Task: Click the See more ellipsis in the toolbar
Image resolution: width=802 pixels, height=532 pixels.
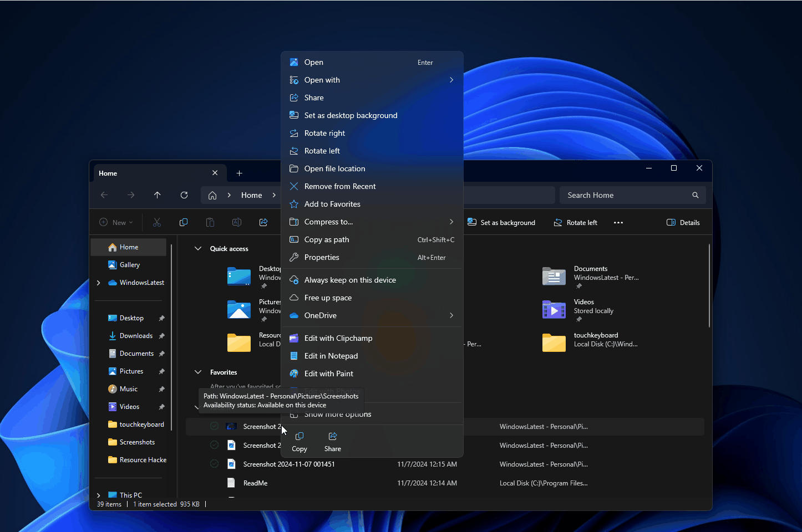Action: [x=618, y=222]
